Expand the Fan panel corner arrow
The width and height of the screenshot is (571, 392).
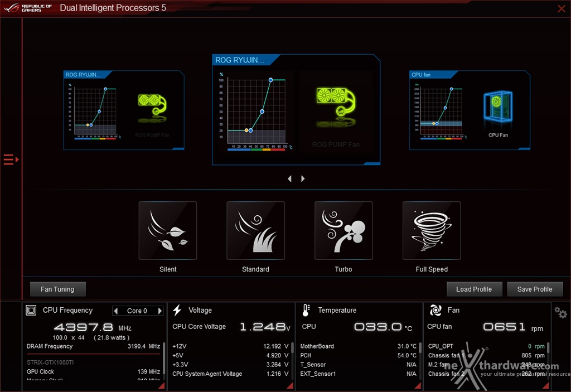[x=546, y=385]
